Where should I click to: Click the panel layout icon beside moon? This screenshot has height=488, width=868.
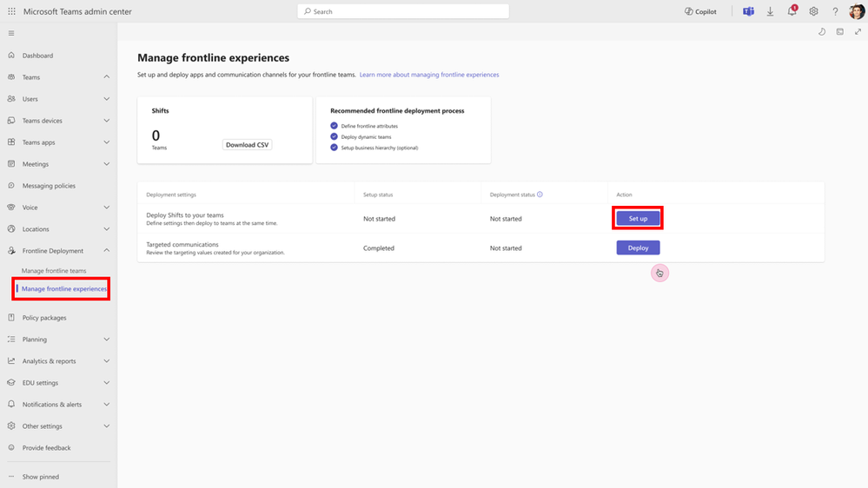click(840, 32)
